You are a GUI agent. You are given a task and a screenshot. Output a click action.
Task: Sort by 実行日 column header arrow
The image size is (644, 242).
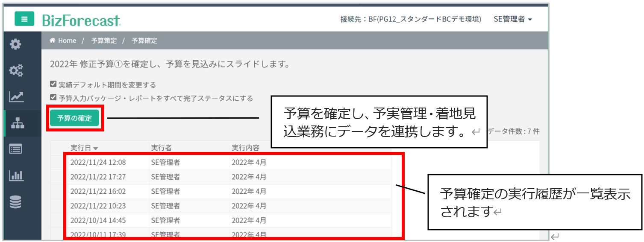95,149
